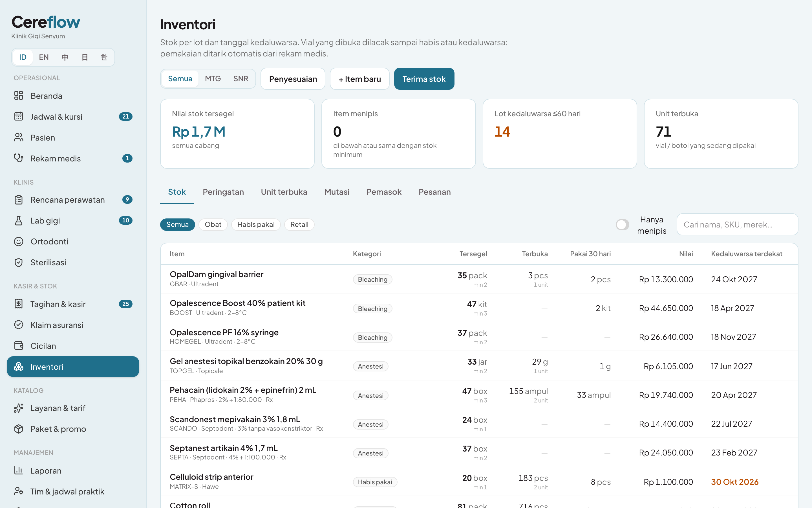Screen dimensions: 812x508
Task: Switch language to ID
Action: pyautogui.click(x=23, y=57)
